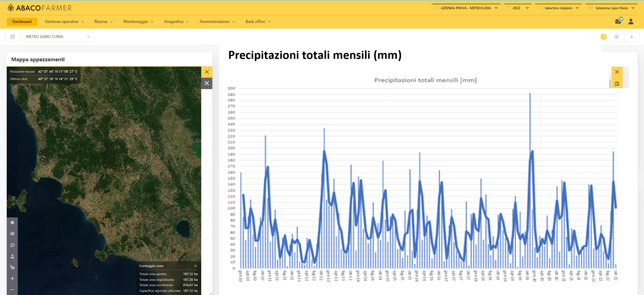Open the map search tool
Image resolution: width=644 pixels, height=295 pixels.
click(x=12, y=245)
